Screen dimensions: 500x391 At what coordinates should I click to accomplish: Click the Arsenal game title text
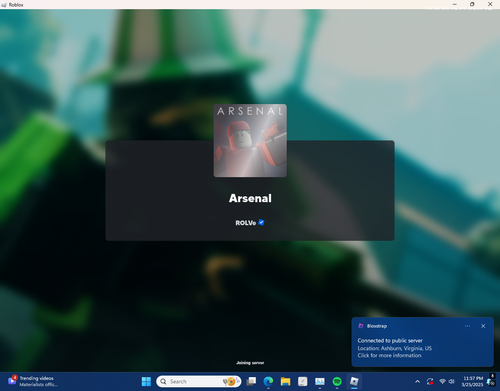pyautogui.click(x=250, y=198)
